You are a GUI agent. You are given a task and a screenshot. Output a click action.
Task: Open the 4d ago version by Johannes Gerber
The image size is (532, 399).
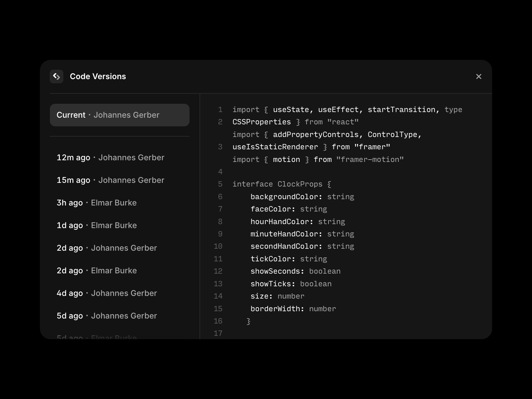pos(107,293)
